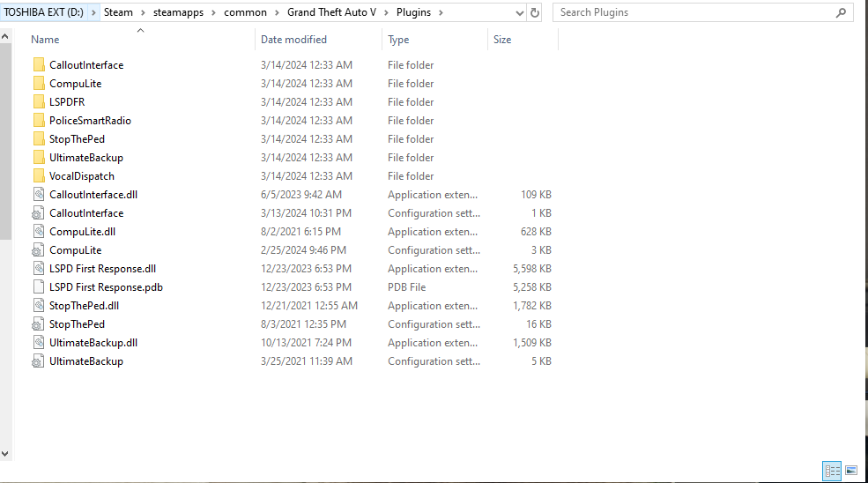Viewport: 868px width, 483px height.
Task: Open the address bar history dropdown
Action: point(519,12)
